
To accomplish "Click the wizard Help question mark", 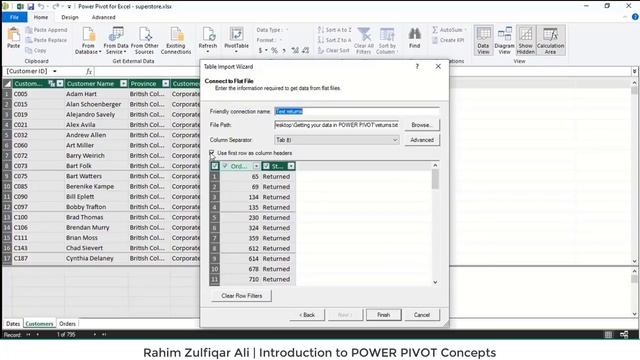I will [417, 66].
